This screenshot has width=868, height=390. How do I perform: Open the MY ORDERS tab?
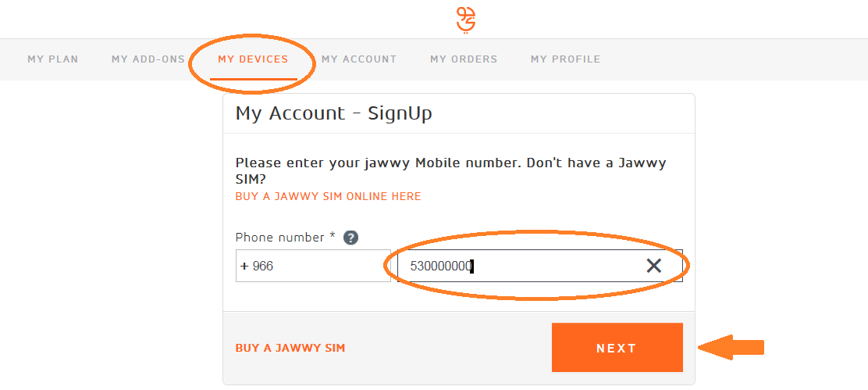click(464, 59)
